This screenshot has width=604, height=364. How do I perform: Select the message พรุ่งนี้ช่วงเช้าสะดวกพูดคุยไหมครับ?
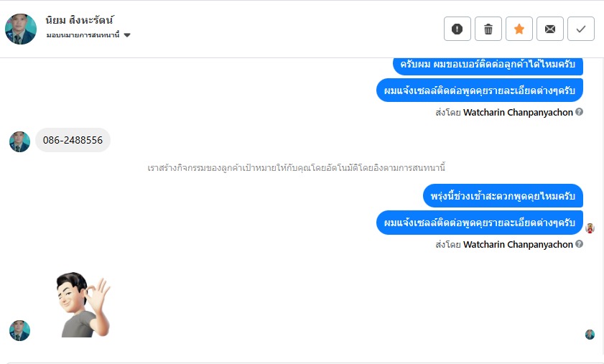[x=502, y=196]
